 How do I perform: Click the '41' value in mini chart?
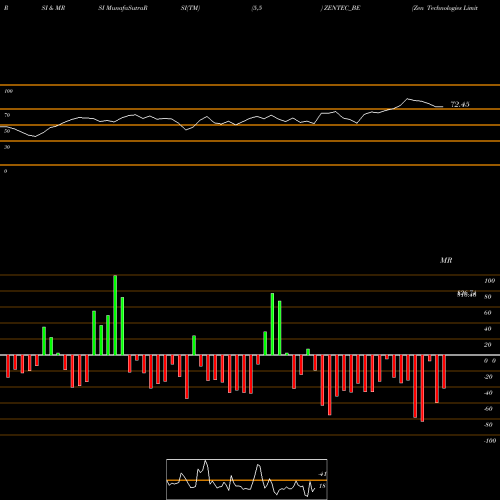(322, 474)
